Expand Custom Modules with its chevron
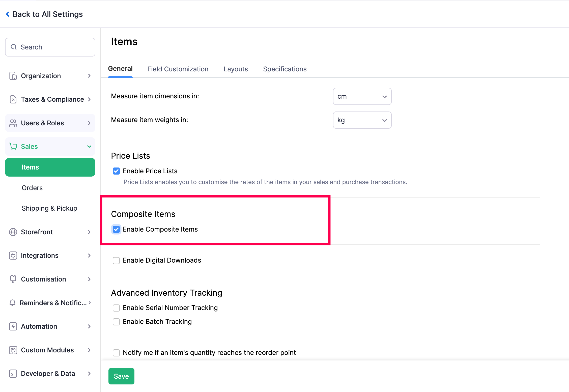The height and width of the screenshot is (392, 569). 89,350
